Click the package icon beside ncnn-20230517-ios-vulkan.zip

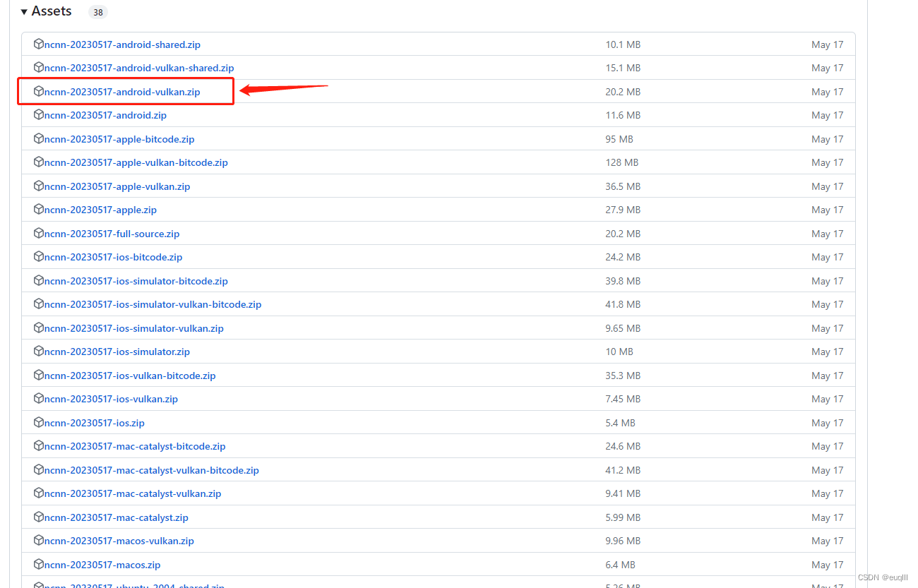[39, 399]
